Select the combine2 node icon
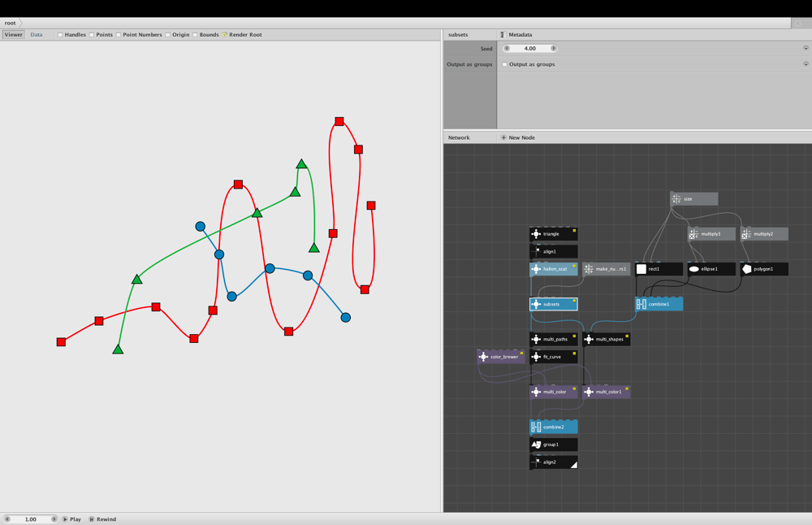The image size is (812, 525). 536,427
